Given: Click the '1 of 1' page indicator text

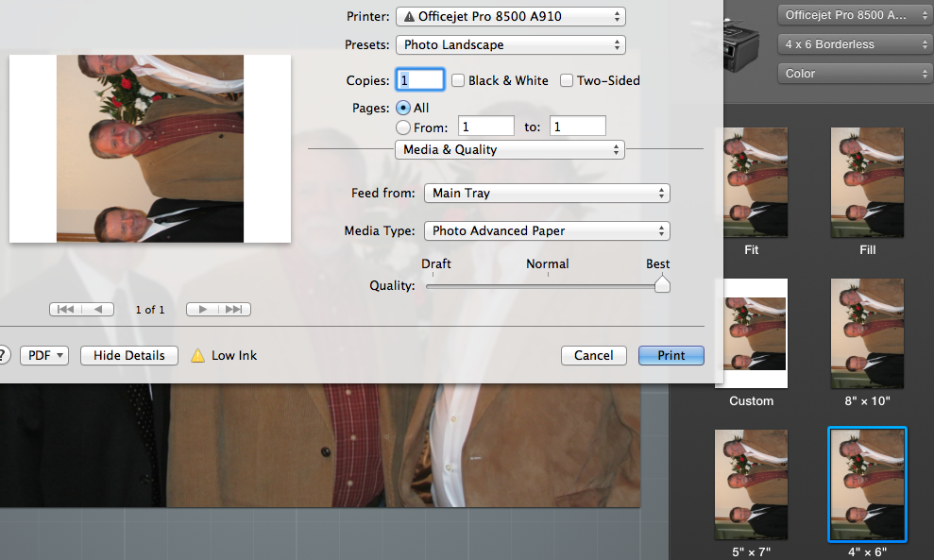Looking at the screenshot, I should click(x=150, y=310).
